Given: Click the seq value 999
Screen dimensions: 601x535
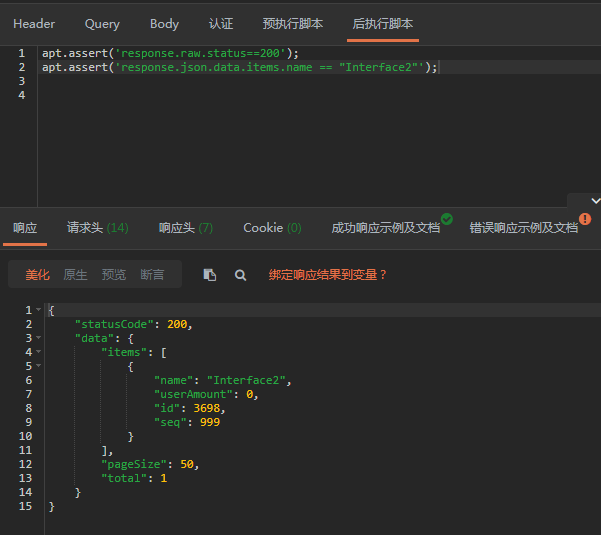Looking at the screenshot, I should pos(210,422).
